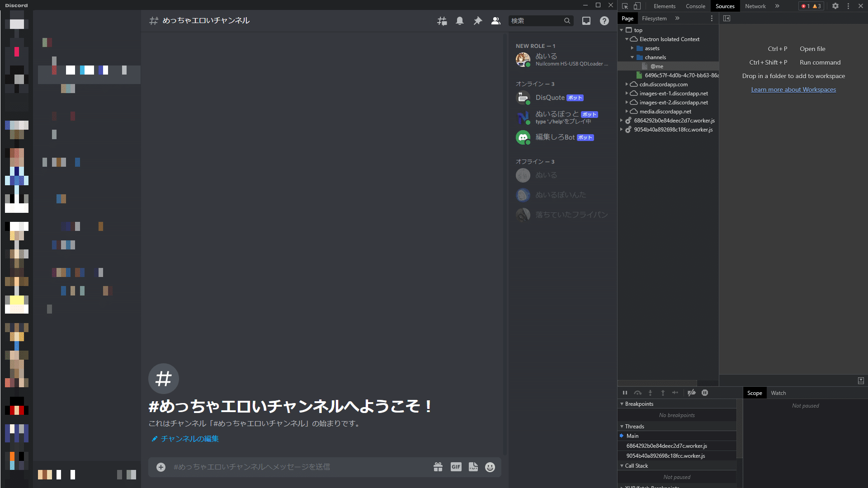Open DevTools settings gear
This screenshot has width=868, height=488.
pos(835,6)
